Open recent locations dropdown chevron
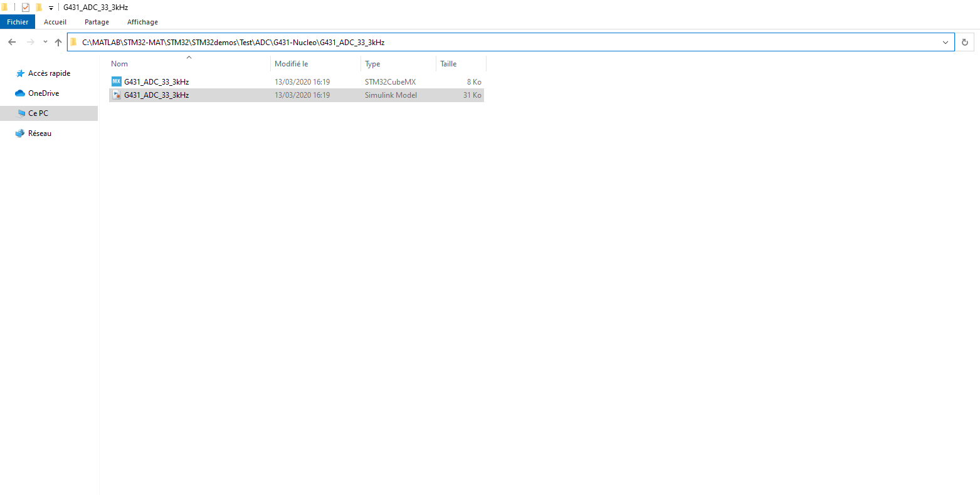Image resolution: width=980 pixels, height=495 pixels. coord(45,42)
